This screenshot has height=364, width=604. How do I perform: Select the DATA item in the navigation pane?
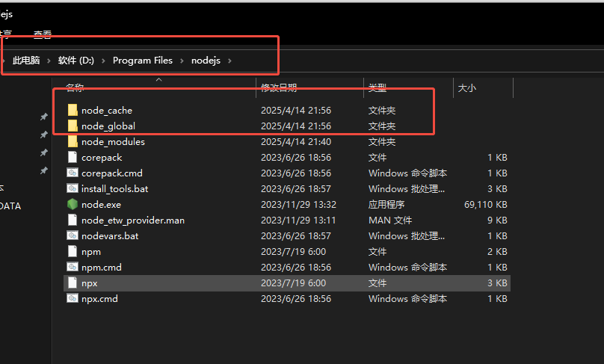point(10,206)
